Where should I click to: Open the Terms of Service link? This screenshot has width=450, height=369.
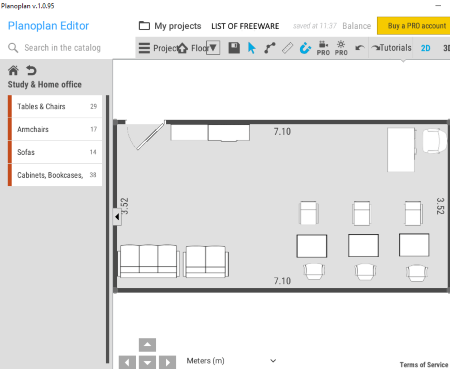click(424, 365)
